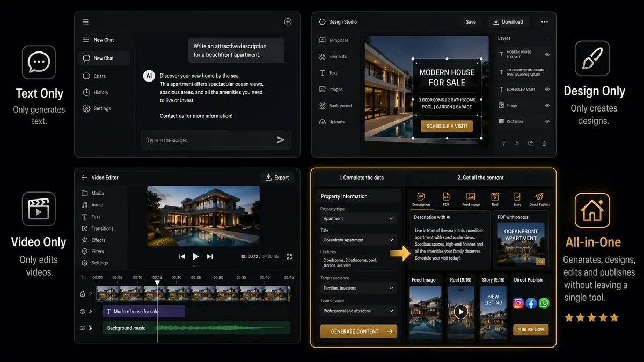Click the Features text field
Screen dimensions: 644x362
pyautogui.click(x=358, y=262)
